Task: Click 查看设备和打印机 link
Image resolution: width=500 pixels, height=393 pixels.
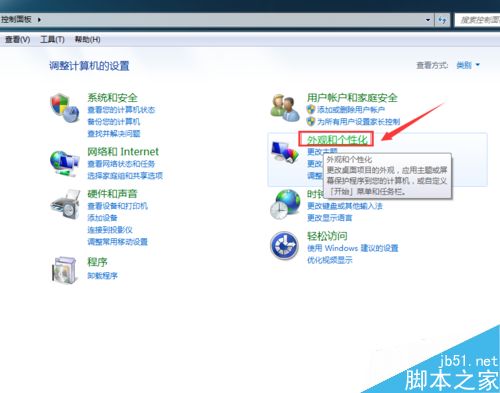Action: pos(117,206)
